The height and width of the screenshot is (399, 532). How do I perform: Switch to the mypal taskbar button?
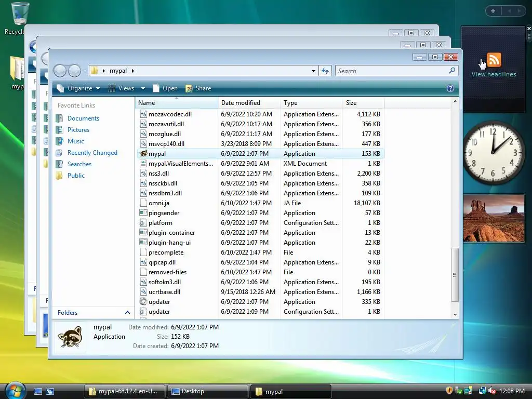click(x=290, y=392)
